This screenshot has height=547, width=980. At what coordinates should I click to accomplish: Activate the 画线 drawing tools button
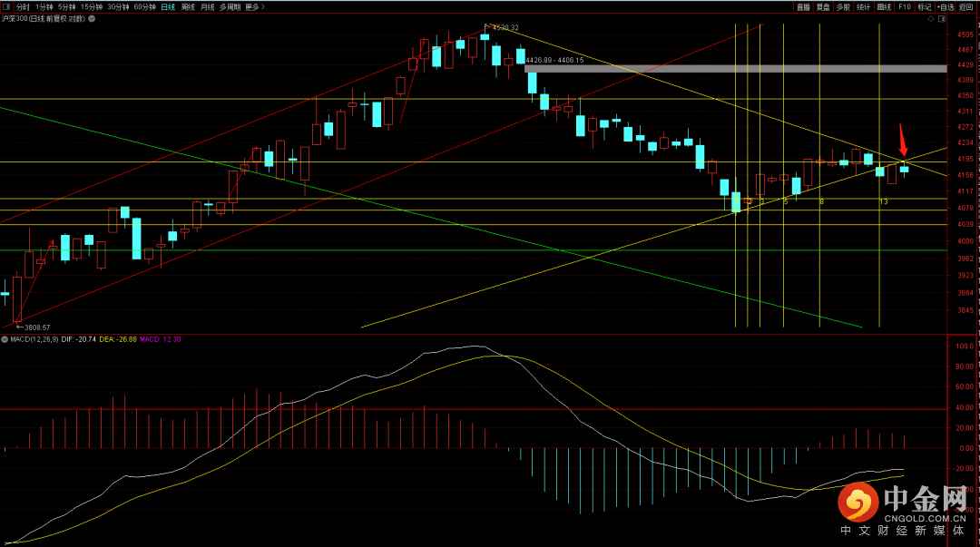[x=884, y=7]
